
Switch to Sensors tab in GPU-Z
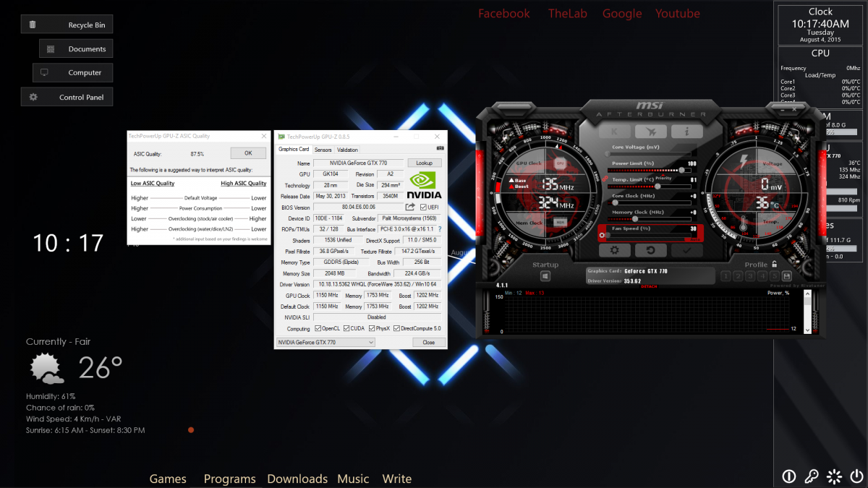click(323, 150)
